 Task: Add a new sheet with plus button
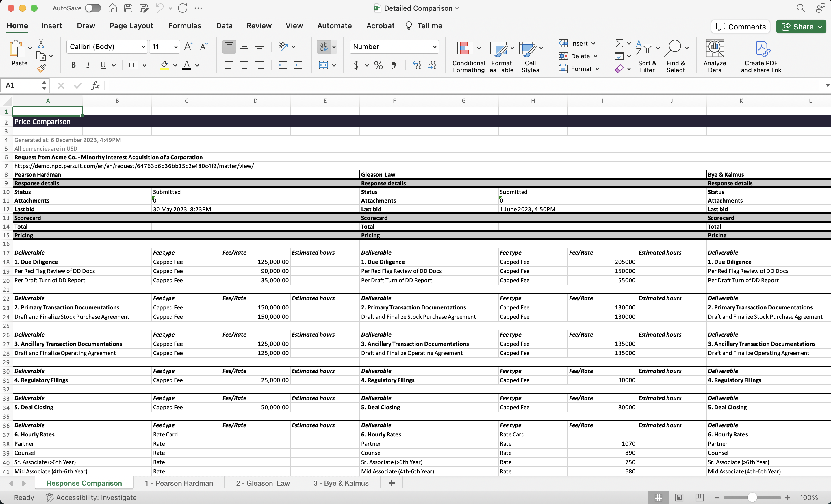392,483
